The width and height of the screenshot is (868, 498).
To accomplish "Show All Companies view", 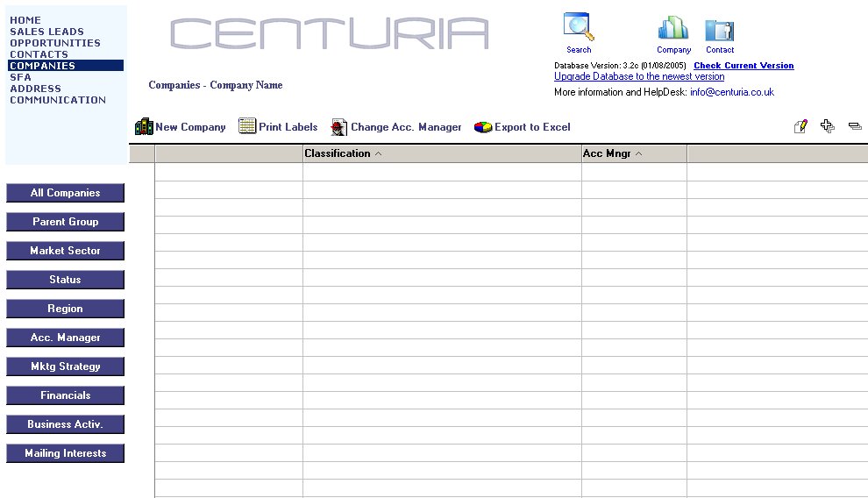I will 66,193.
